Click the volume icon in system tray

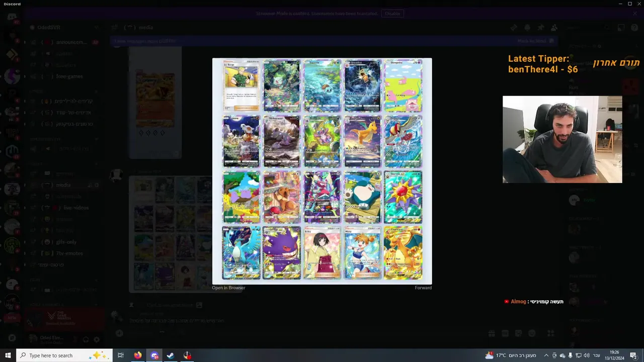(586, 355)
